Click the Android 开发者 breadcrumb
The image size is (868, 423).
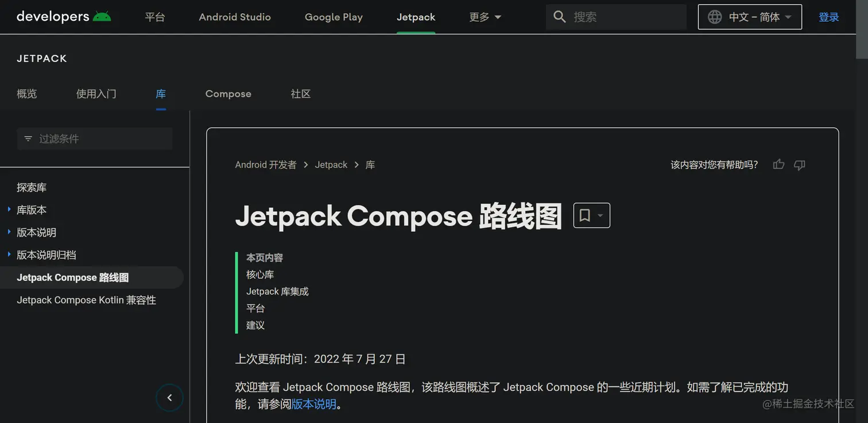coord(266,165)
